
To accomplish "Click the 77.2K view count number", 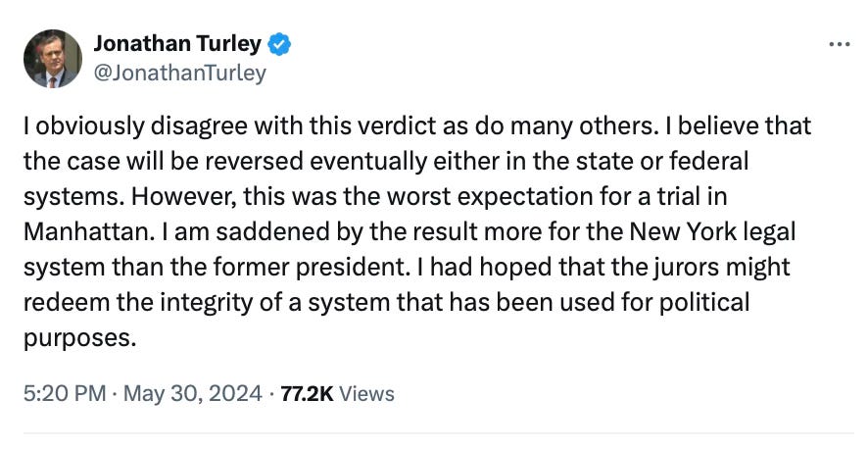I will 307,393.
